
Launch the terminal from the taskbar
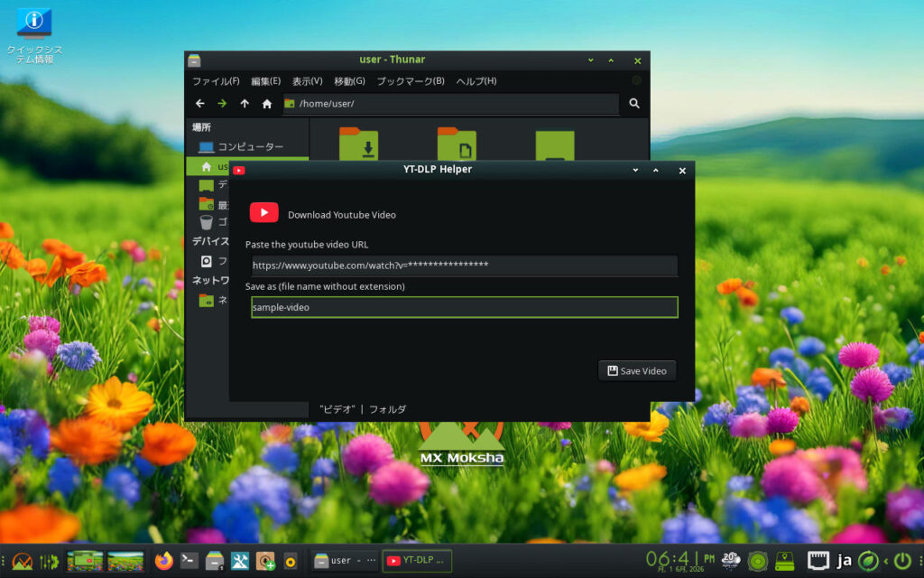pos(189,560)
